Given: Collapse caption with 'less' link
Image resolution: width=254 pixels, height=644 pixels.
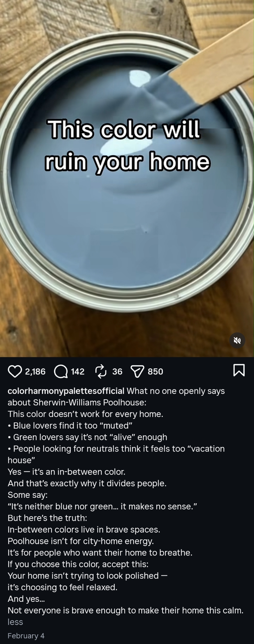Looking at the screenshot, I should [15, 622].
